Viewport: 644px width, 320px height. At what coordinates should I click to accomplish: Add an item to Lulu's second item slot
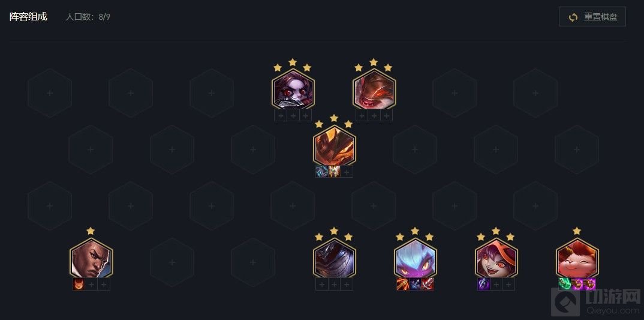point(496,284)
